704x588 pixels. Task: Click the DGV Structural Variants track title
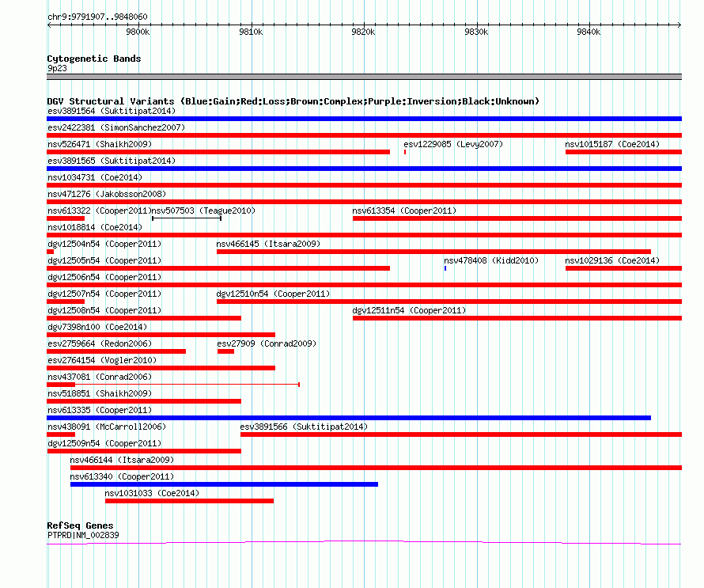point(293,101)
